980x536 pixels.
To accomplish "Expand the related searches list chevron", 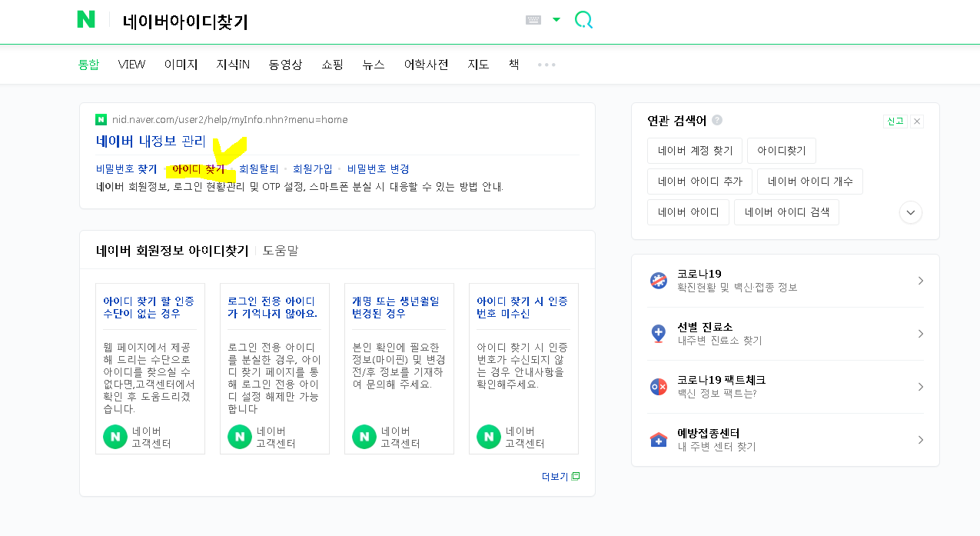I will tap(911, 212).
